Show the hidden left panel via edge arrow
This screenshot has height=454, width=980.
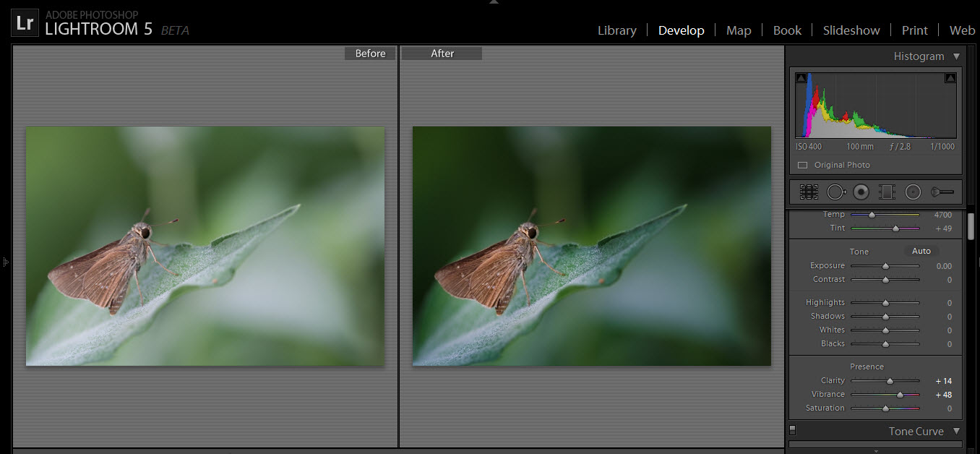coord(4,262)
